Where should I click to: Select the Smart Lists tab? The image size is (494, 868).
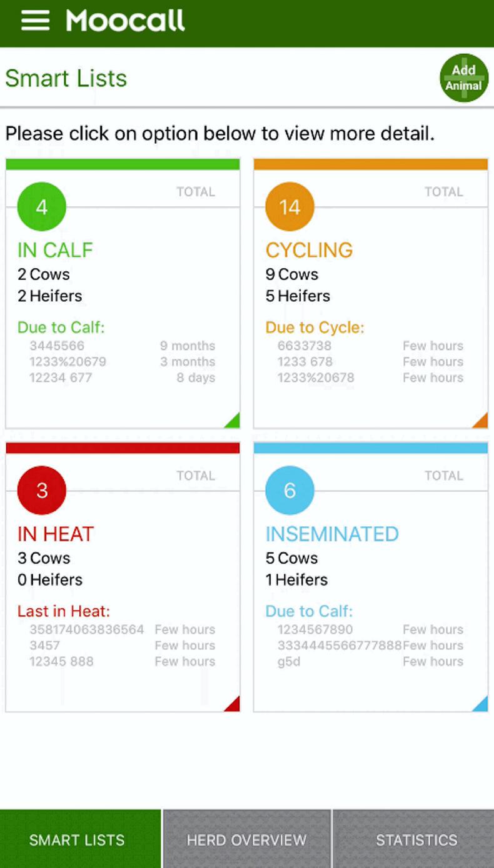click(x=77, y=840)
